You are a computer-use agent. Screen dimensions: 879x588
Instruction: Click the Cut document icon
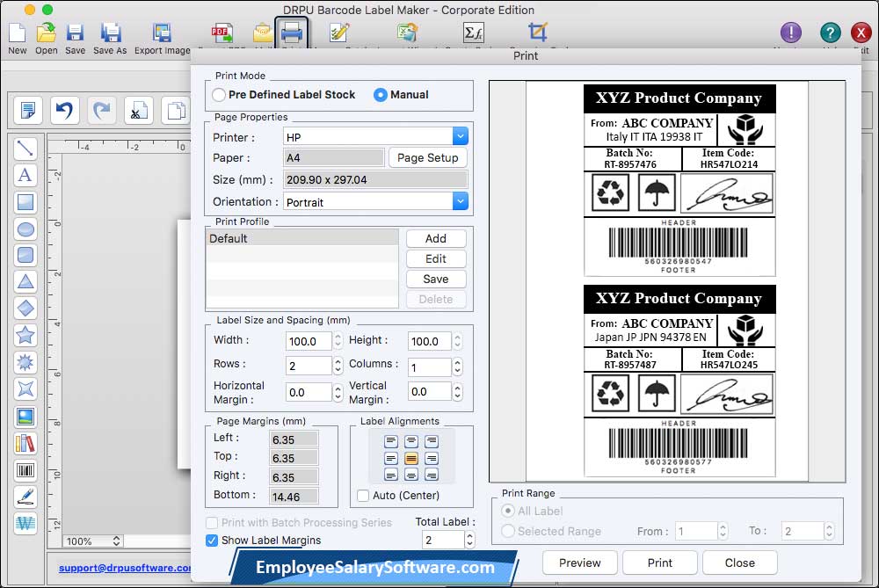(x=139, y=110)
